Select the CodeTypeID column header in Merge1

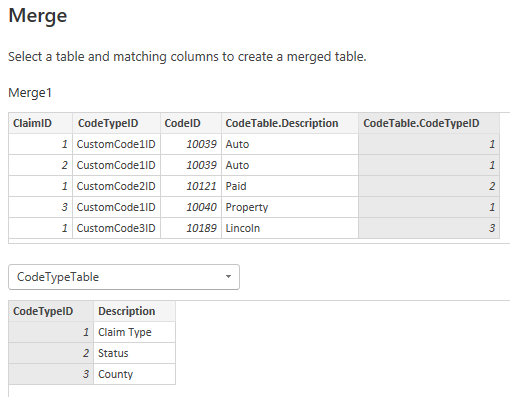pos(116,123)
